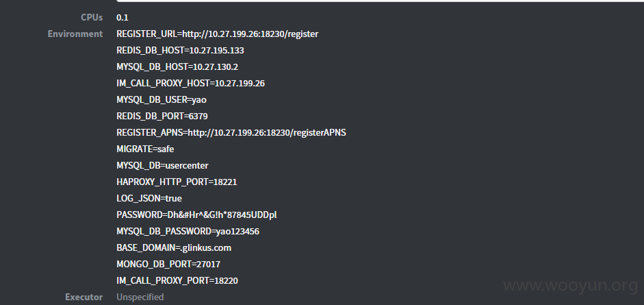
Task: Select the BASE_DOMAIN=.glinkus.com line
Action: tap(174, 247)
